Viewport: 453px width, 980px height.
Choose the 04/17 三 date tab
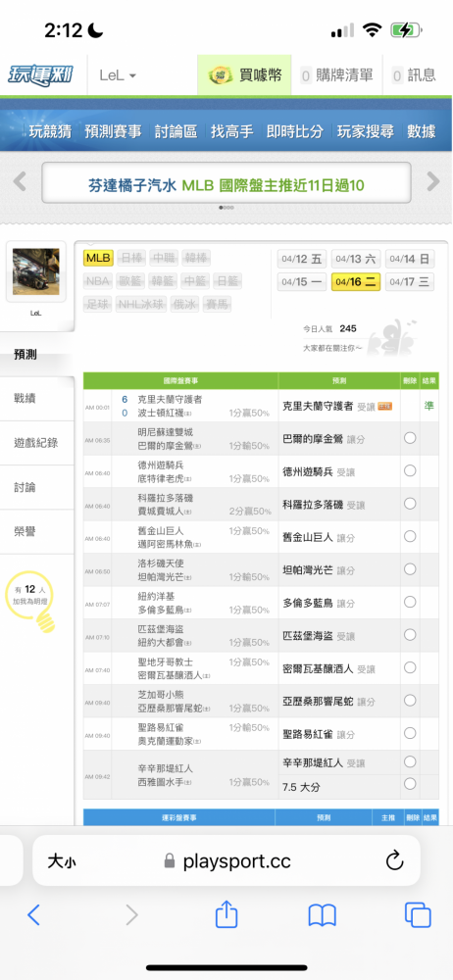pos(410,282)
